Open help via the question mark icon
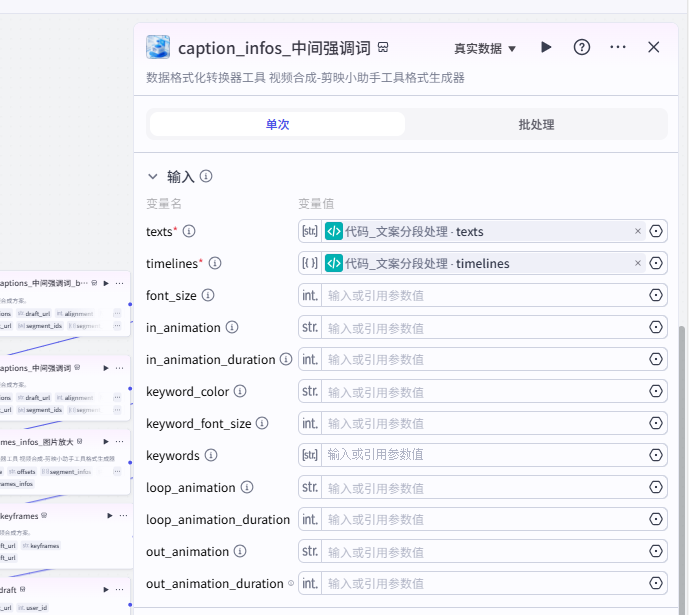 (582, 47)
